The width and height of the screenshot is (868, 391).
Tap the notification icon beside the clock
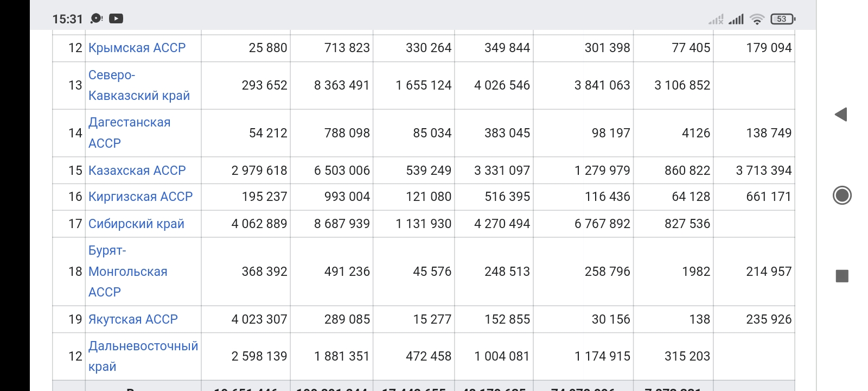pos(97,18)
